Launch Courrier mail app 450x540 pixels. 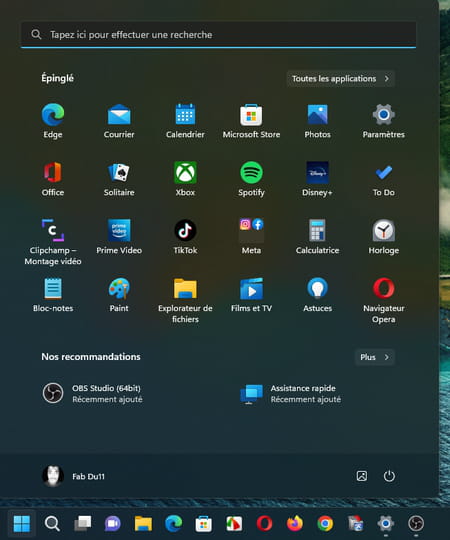[x=119, y=121]
